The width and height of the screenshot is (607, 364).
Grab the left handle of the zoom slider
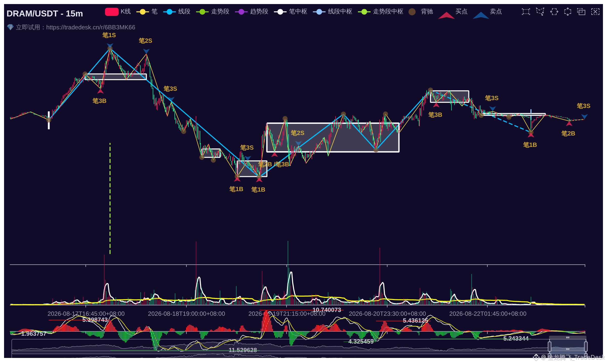(550, 346)
